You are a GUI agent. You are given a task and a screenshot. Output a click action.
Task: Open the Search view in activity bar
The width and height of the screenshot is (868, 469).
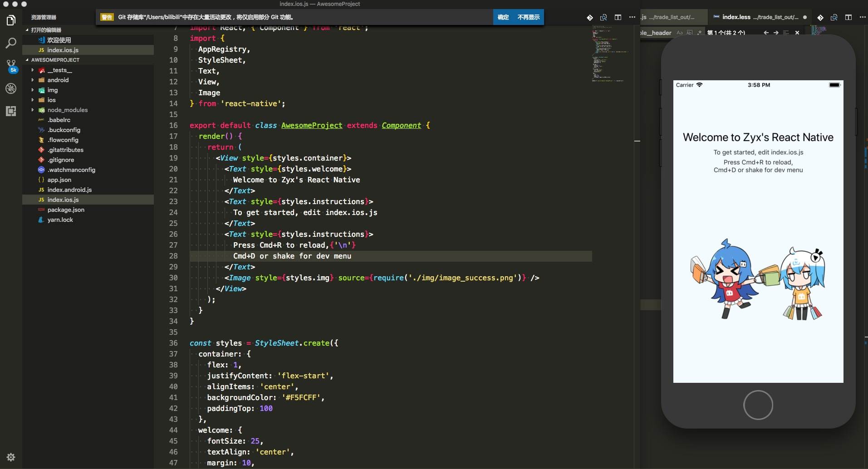tap(11, 43)
